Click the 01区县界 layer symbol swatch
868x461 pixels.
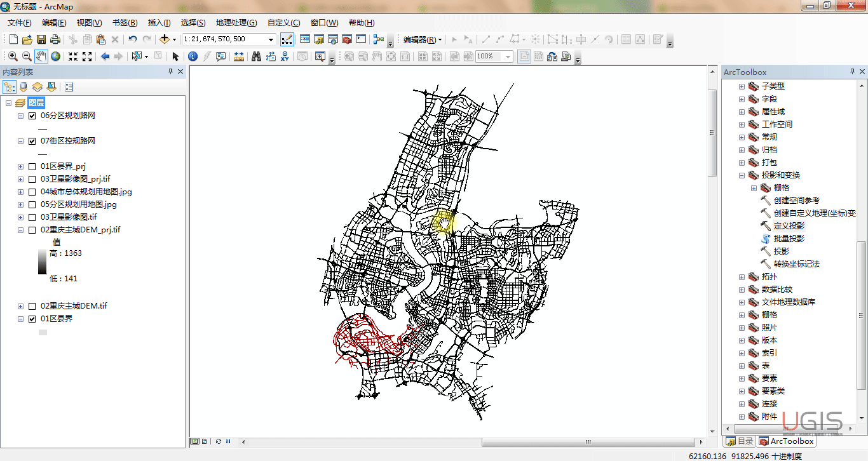click(x=43, y=332)
